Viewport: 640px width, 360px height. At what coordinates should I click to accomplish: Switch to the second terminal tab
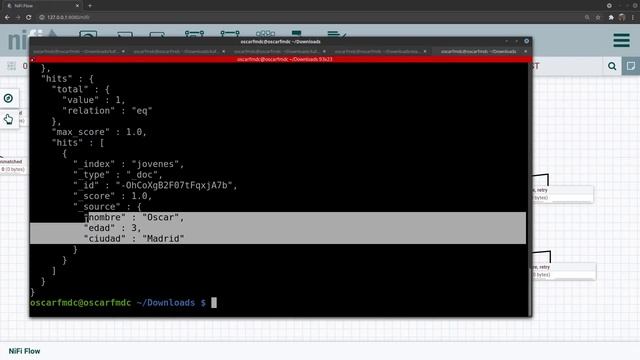click(176, 51)
